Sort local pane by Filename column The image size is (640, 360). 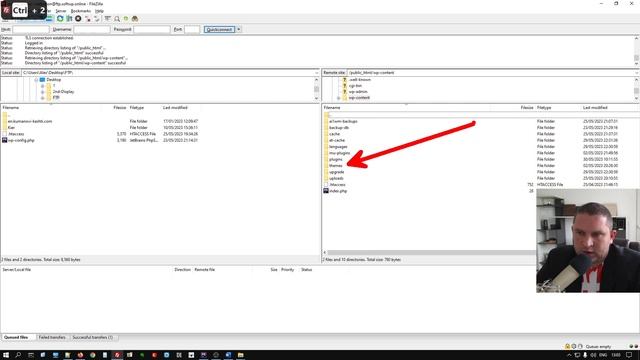click(x=11, y=108)
